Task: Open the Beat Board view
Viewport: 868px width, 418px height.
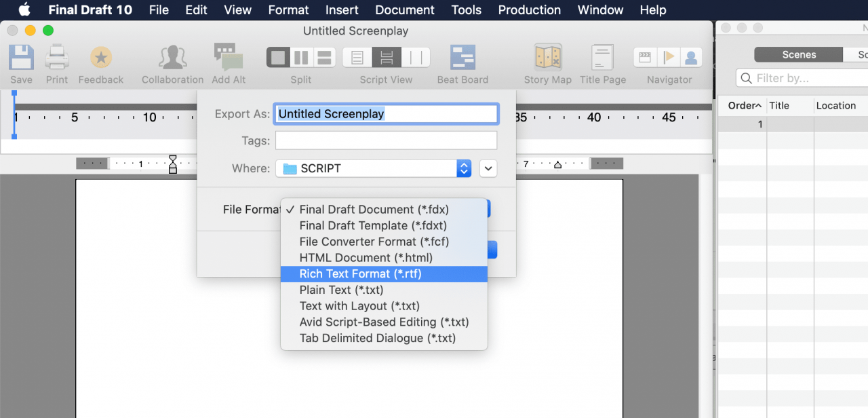Action: pyautogui.click(x=462, y=58)
